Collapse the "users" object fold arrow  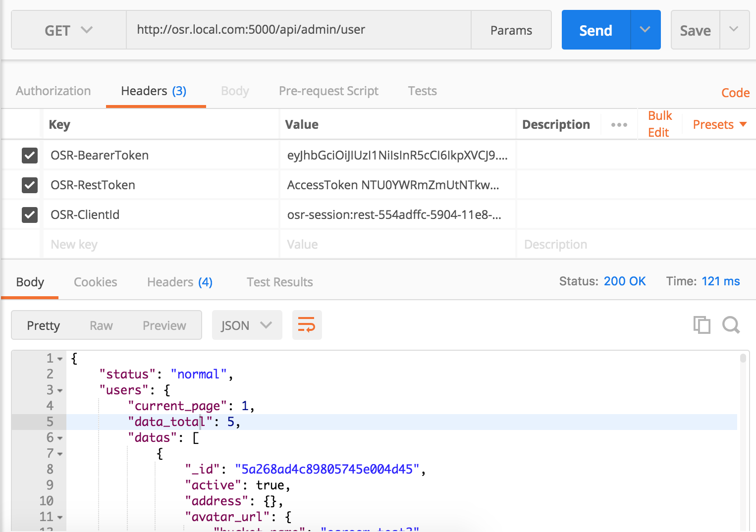coord(60,390)
